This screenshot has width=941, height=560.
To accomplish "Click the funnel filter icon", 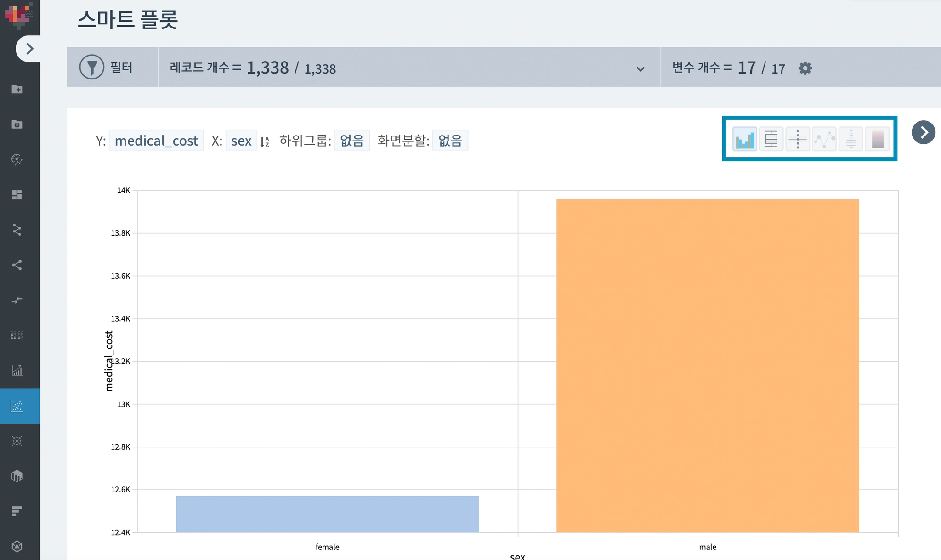I will [x=92, y=67].
